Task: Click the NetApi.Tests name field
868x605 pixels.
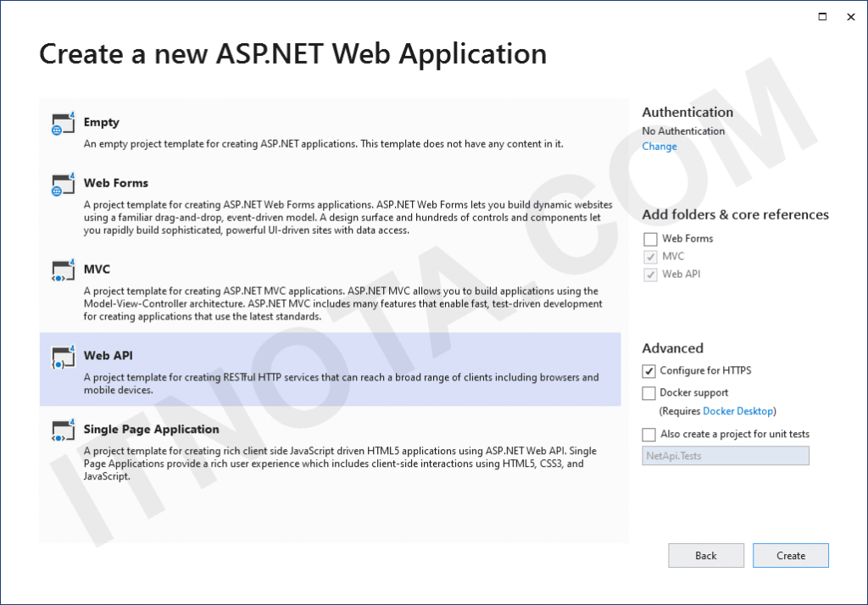Action: pos(725,456)
